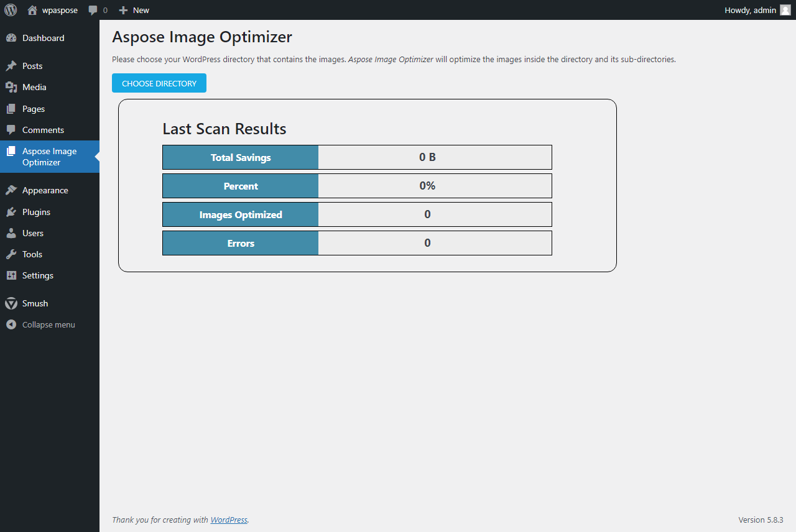
Task: Click the Errors label cell
Action: [x=241, y=243]
